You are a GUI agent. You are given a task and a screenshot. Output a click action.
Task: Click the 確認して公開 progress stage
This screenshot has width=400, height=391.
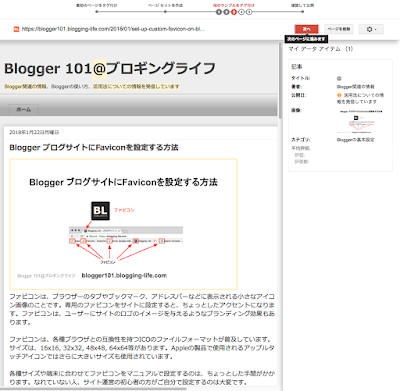pyautogui.click(x=302, y=5)
